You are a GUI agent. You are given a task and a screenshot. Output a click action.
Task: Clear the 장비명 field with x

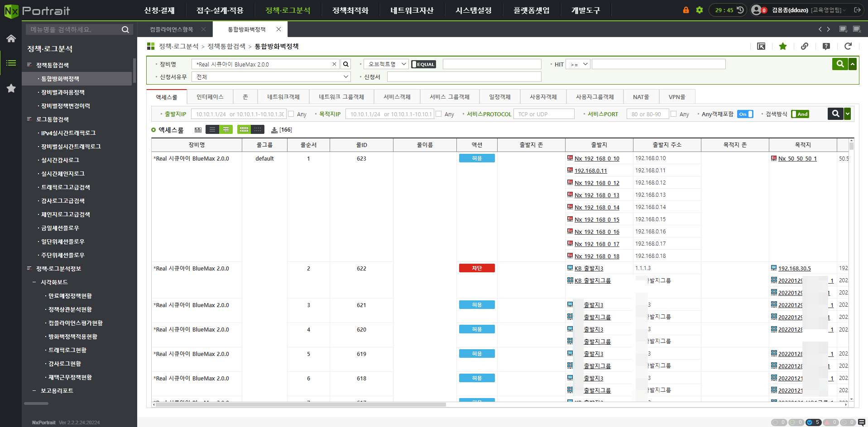[335, 64]
